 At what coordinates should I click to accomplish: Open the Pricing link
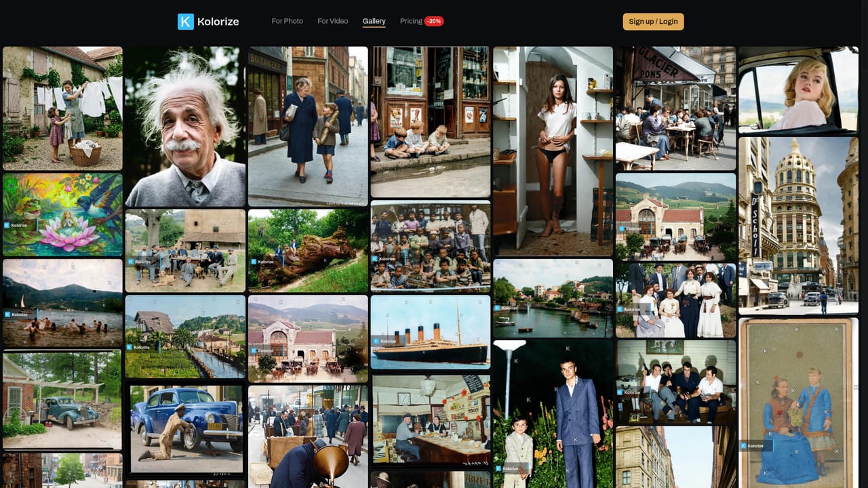click(x=411, y=21)
